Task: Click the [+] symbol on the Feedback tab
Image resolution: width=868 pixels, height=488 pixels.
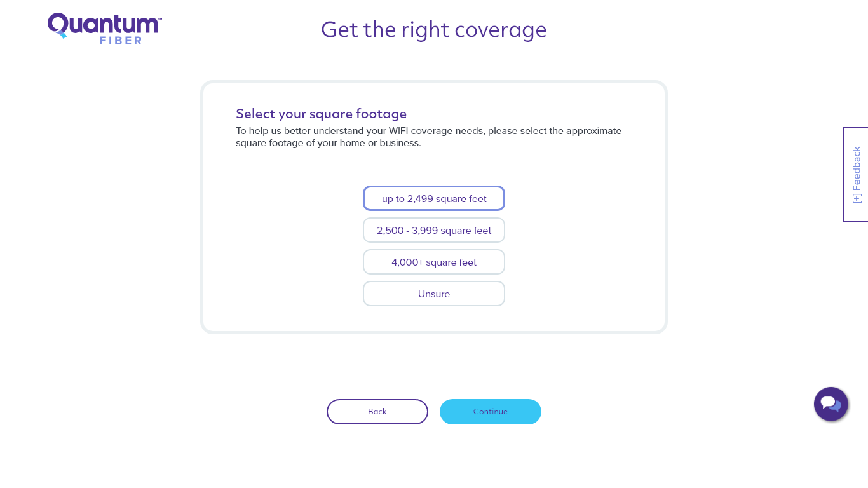Action: tap(857, 198)
